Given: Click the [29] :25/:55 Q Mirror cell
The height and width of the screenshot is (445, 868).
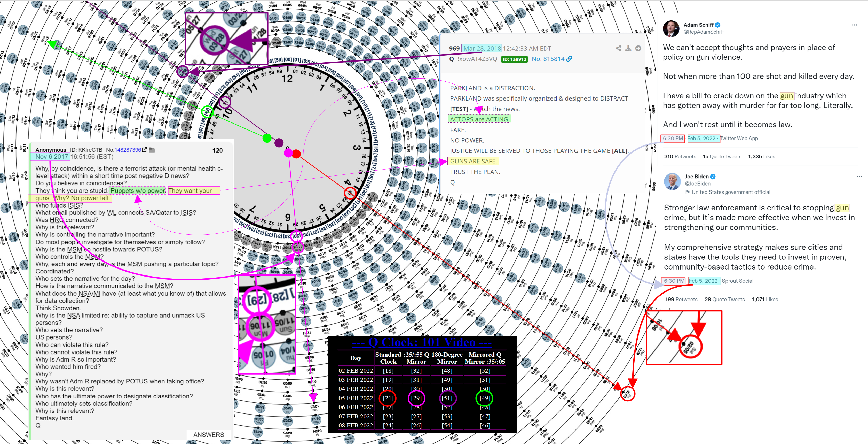Looking at the screenshot, I should (x=416, y=398).
